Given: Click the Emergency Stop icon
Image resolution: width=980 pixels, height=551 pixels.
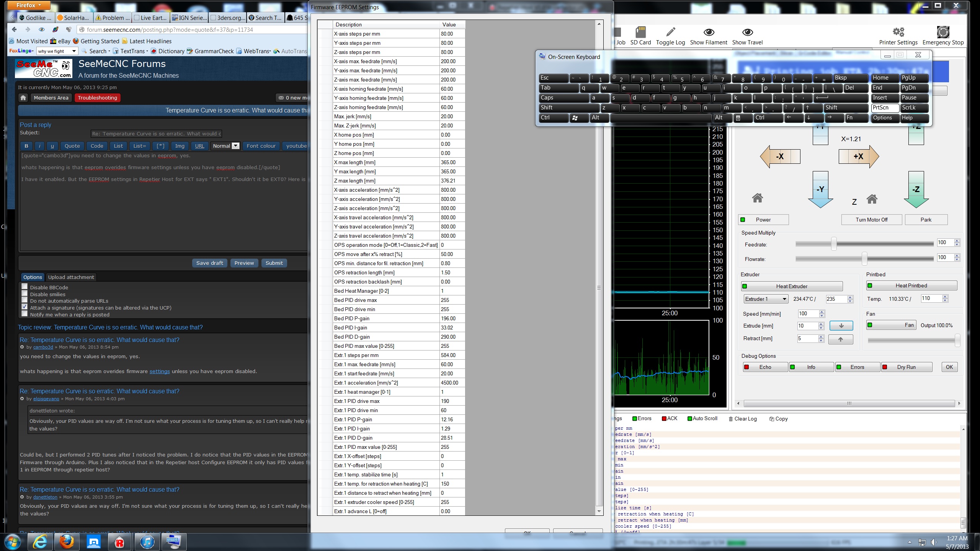Looking at the screenshot, I should click(942, 32).
